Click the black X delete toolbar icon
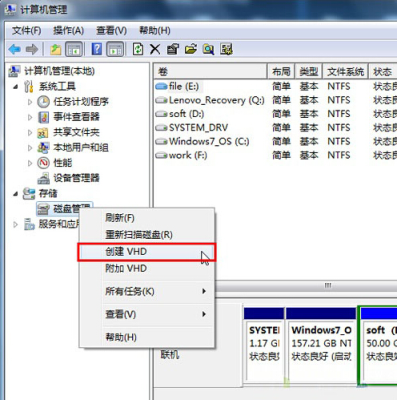 pyautogui.click(x=155, y=49)
